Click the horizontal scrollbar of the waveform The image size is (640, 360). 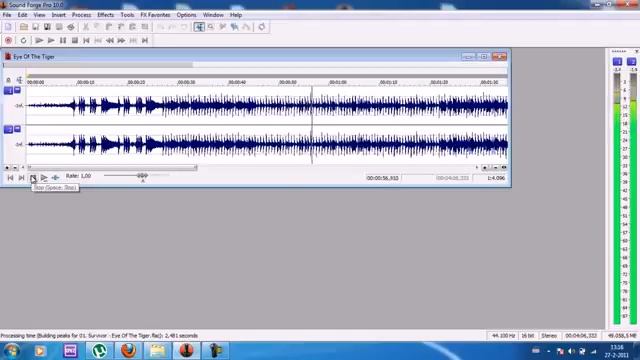click(x=113, y=167)
